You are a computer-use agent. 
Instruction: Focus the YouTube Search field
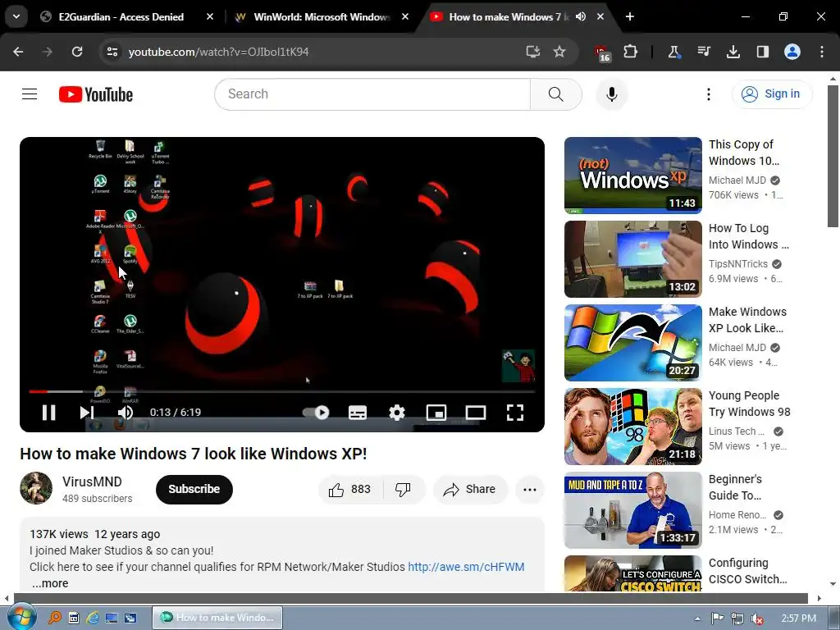(x=372, y=94)
